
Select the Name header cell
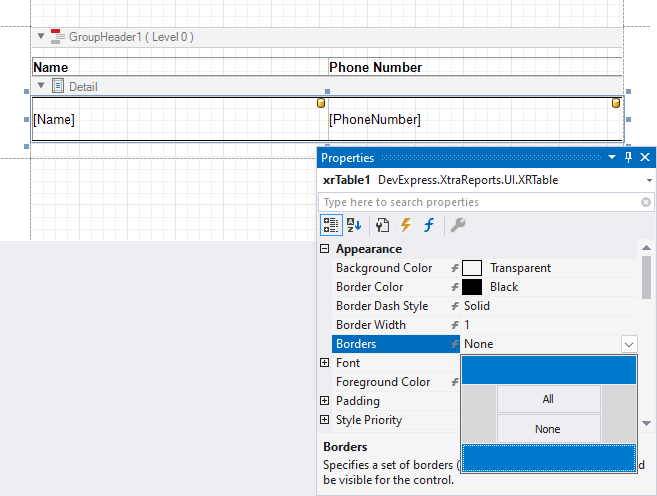pyautogui.click(x=180, y=67)
